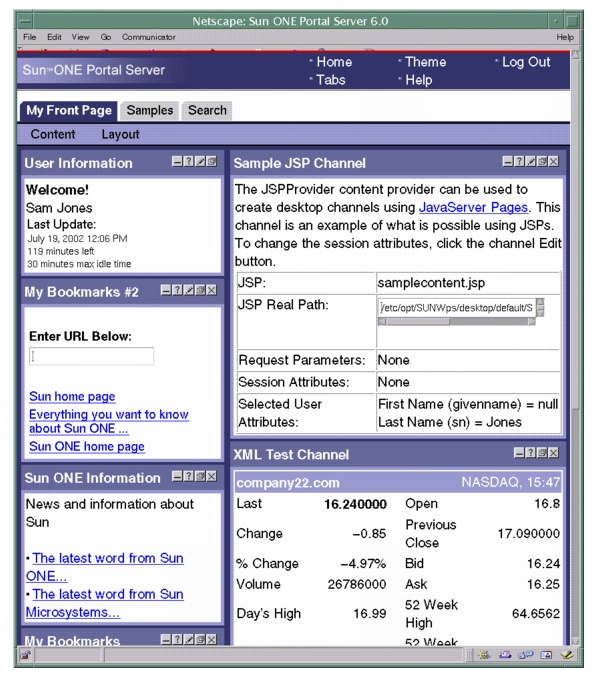Click the JSP Real Path text box
Screen dimensions: 600x680
(457, 307)
